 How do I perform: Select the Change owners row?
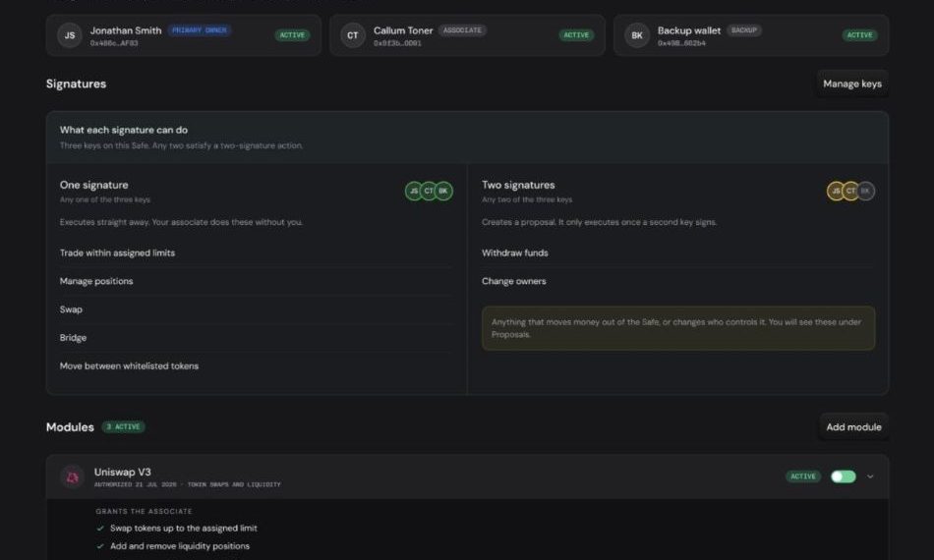(677, 281)
